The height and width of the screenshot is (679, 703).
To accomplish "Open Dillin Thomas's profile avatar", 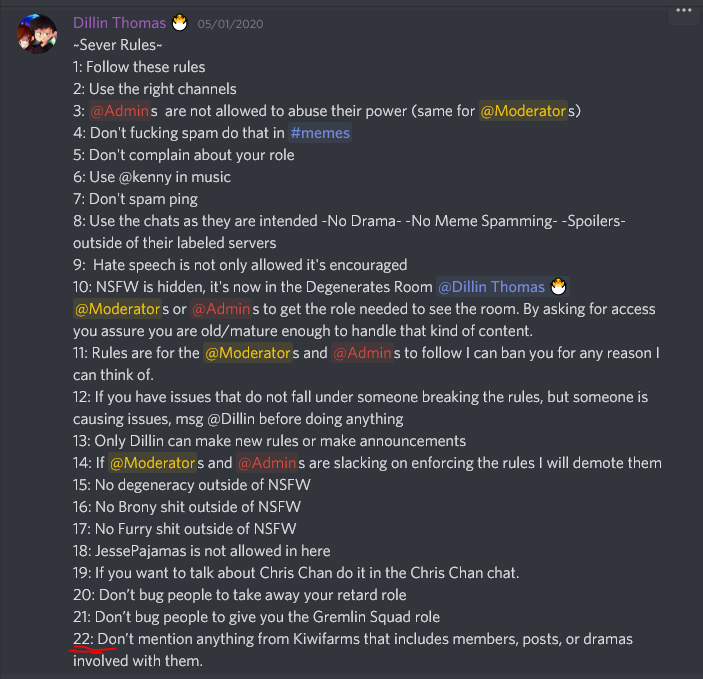I will tap(37, 34).
